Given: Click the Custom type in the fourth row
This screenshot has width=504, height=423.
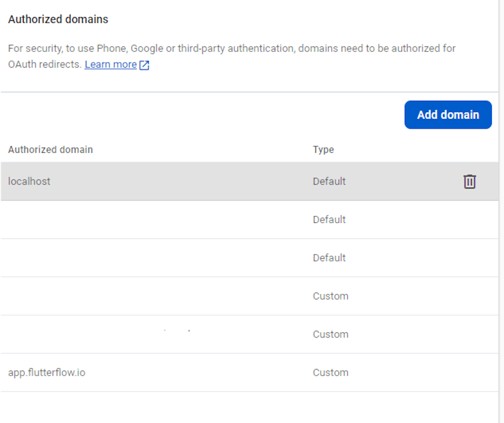Looking at the screenshot, I should tap(330, 296).
